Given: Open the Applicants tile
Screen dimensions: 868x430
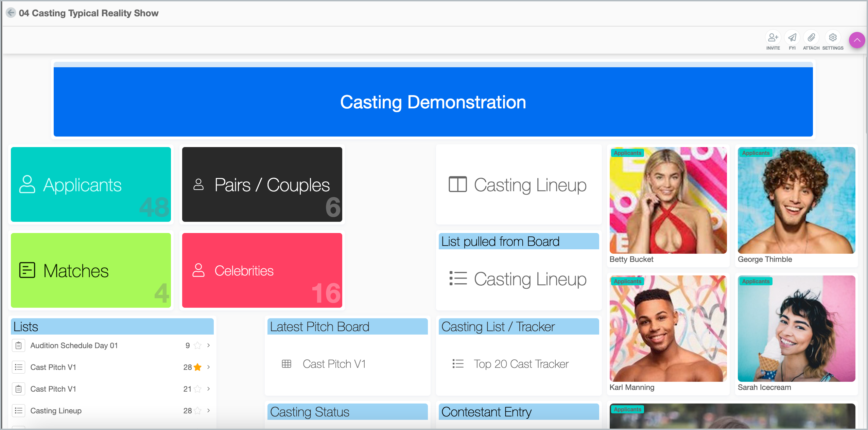Looking at the screenshot, I should [91, 184].
